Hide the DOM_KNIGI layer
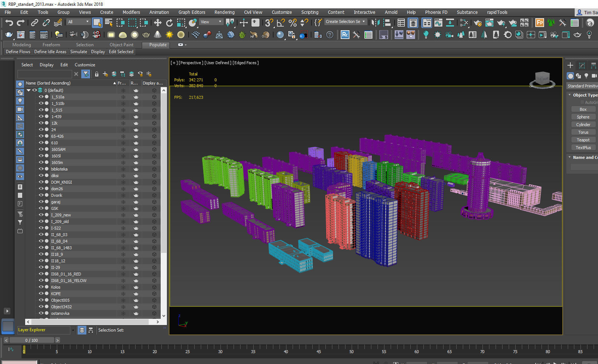Image resolution: width=598 pixels, height=364 pixels. 41,182
